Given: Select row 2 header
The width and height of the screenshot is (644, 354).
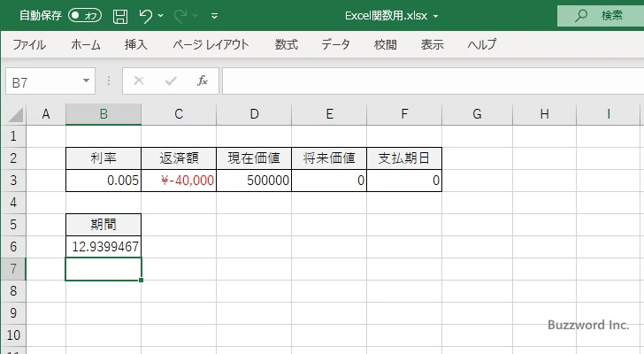Looking at the screenshot, I should coord(13,158).
